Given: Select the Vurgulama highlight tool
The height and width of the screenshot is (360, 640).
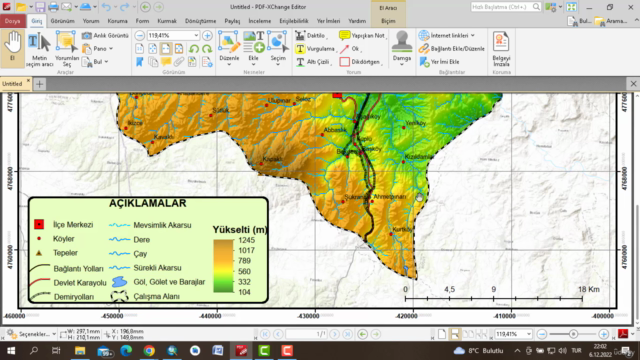Looking at the screenshot, I should (x=315, y=49).
